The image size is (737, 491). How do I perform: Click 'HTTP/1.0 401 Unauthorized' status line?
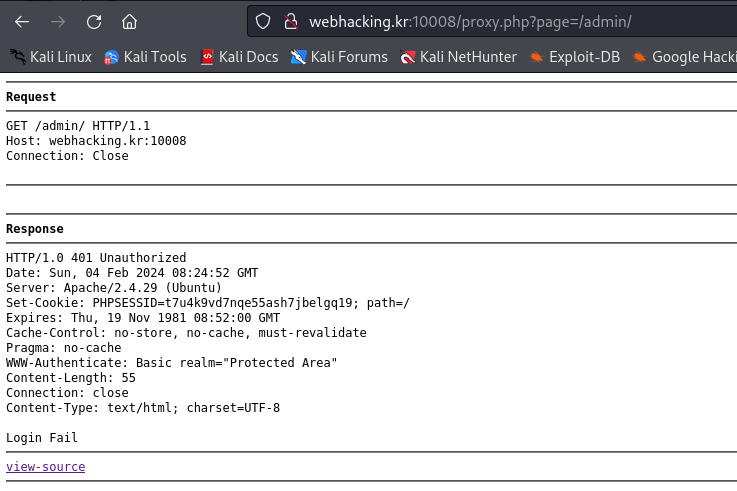click(96, 258)
